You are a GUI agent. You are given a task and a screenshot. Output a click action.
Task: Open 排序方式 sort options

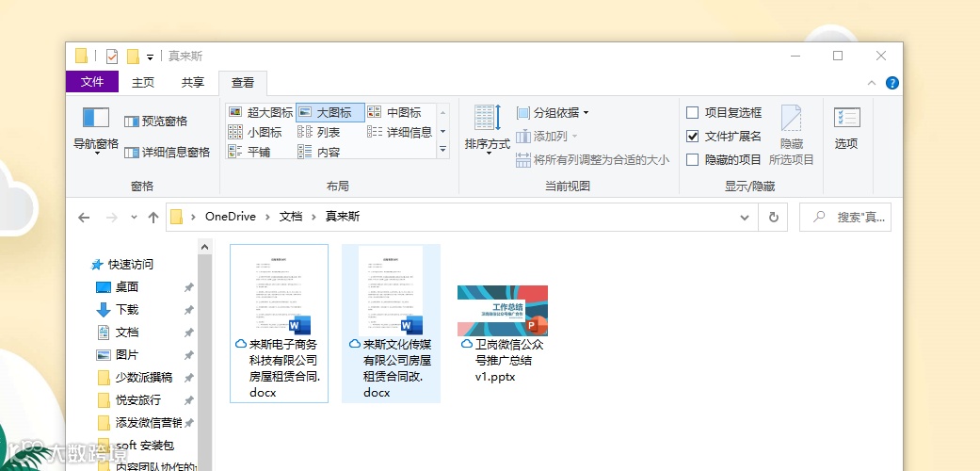tap(488, 130)
